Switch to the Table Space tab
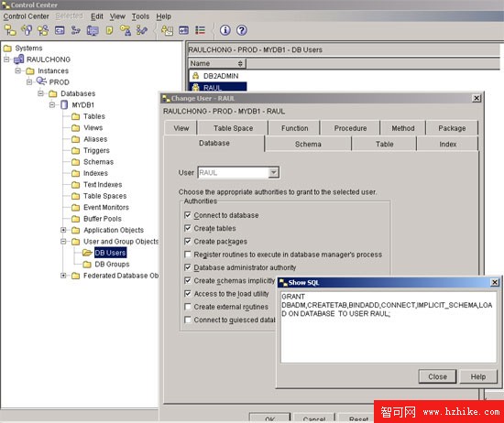Screen dimensions: 504x423 click(x=233, y=128)
